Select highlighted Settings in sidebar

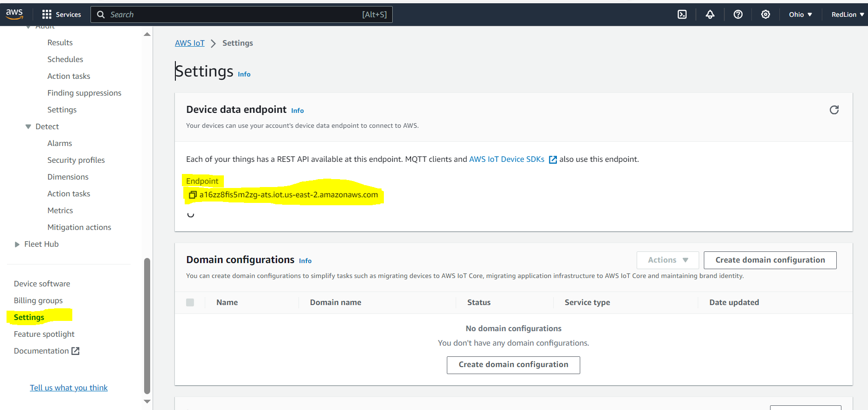coord(29,317)
